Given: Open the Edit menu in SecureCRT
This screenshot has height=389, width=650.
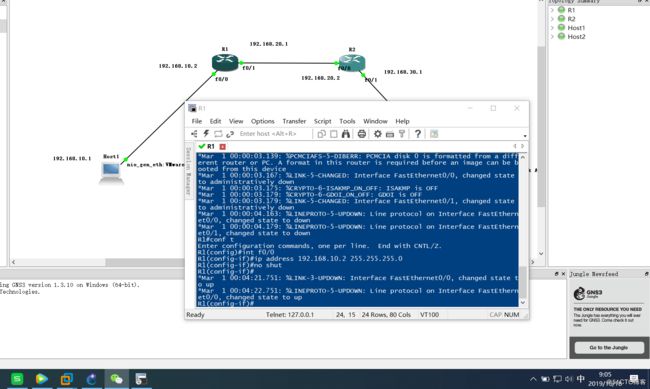Looking at the screenshot, I should pos(215,121).
